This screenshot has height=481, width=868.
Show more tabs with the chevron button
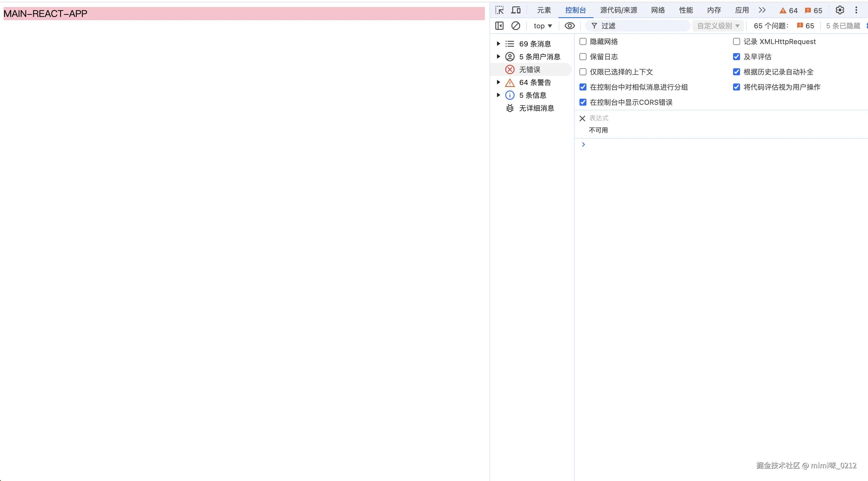[x=762, y=10]
